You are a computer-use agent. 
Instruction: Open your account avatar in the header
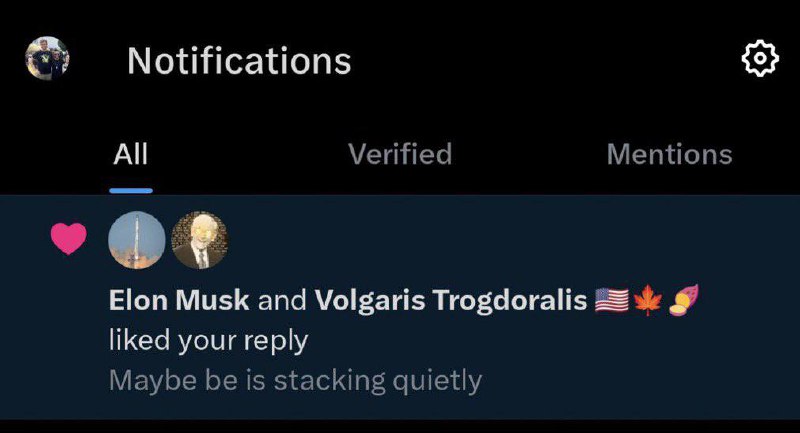[47, 60]
